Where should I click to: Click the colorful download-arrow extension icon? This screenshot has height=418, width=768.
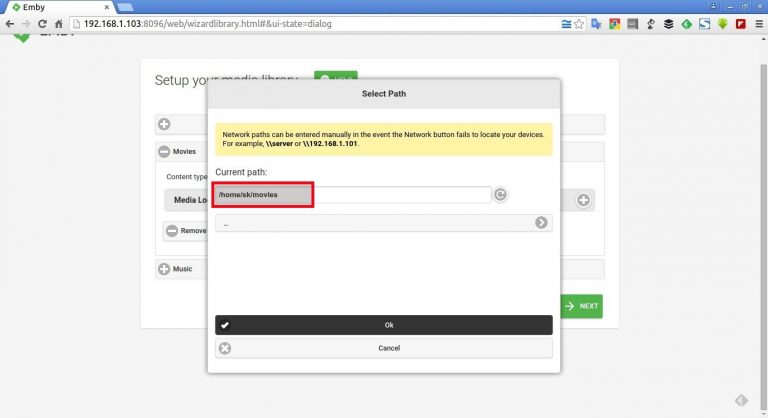pos(614,24)
